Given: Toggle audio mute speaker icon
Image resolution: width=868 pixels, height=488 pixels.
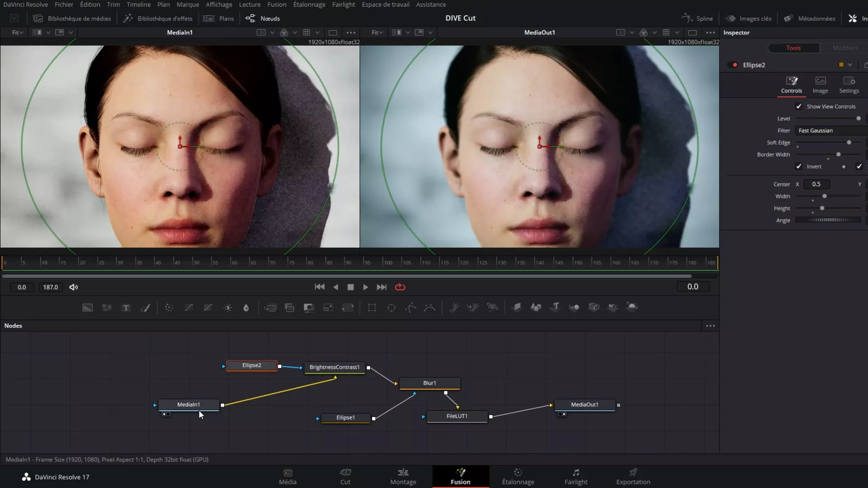Looking at the screenshot, I should [74, 287].
